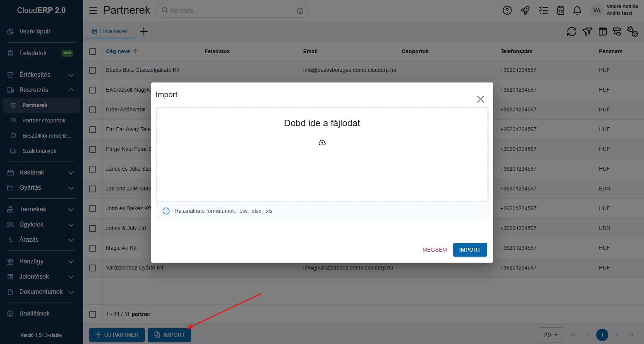The image size is (644, 344).
Task: Add a new view with plus icon
Action: tap(144, 32)
